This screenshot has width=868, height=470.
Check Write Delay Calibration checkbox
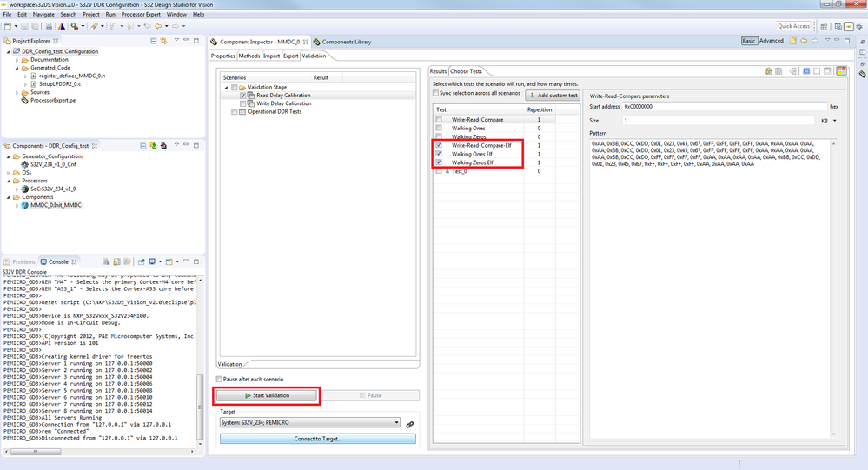pyautogui.click(x=243, y=103)
